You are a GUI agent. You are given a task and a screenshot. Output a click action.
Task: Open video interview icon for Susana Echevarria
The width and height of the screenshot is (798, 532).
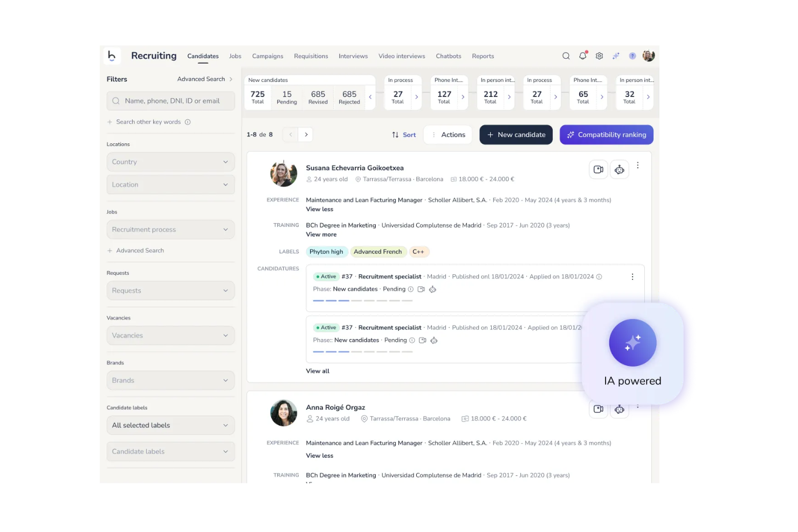[598, 170]
